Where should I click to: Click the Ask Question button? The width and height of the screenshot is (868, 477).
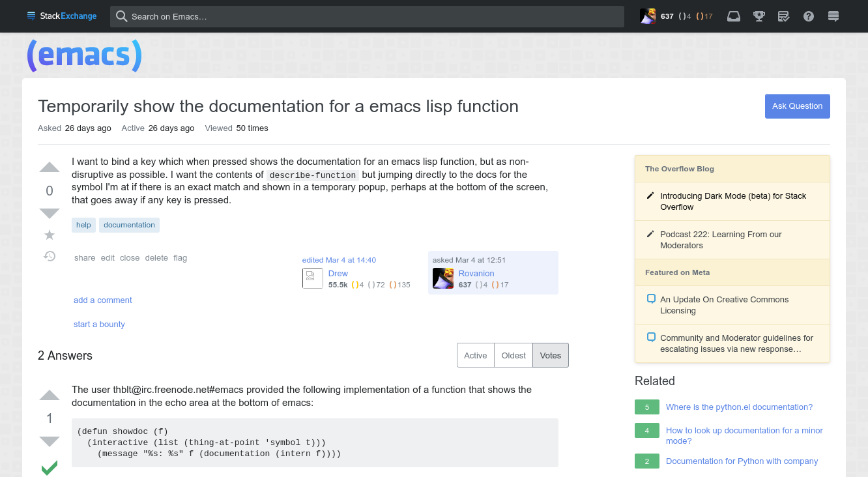pos(797,106)
